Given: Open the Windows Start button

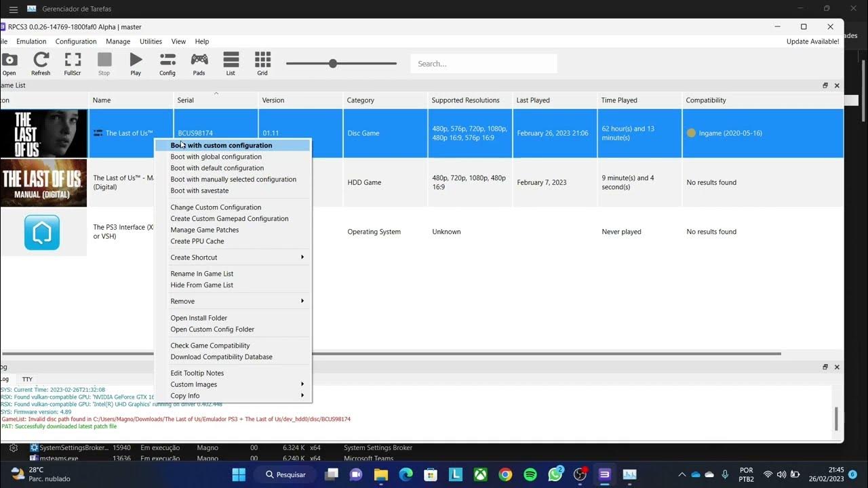Looking at the screenshot, I should click(x=239, y=474).
